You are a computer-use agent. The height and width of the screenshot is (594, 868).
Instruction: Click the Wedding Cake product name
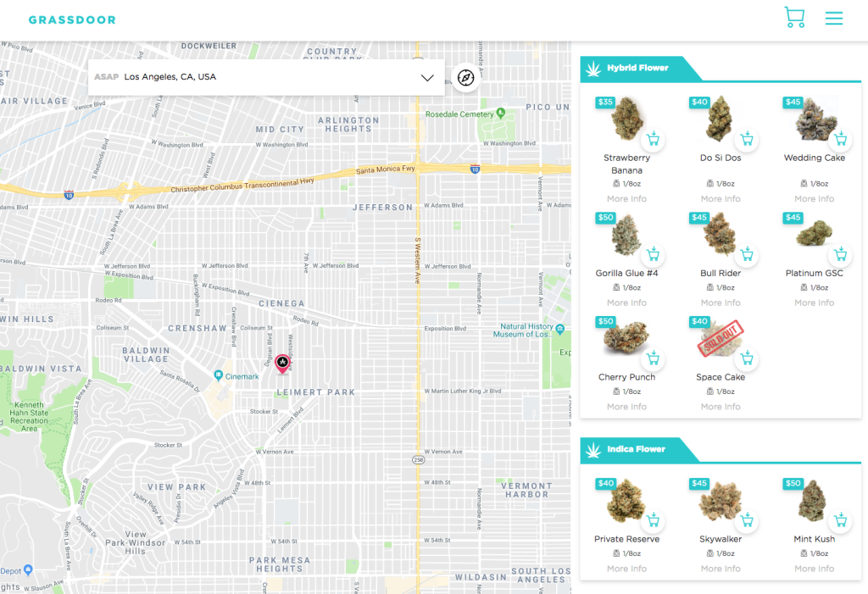[815, 158]
